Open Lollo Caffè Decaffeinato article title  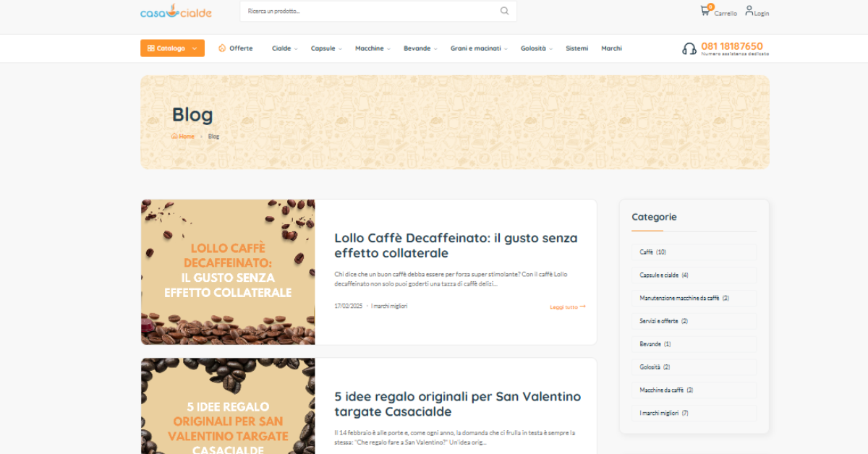pos(456,245)
